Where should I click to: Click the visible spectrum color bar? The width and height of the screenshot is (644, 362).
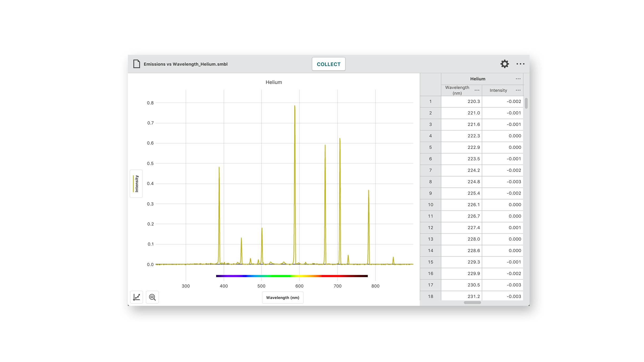[x=292, y=276]
